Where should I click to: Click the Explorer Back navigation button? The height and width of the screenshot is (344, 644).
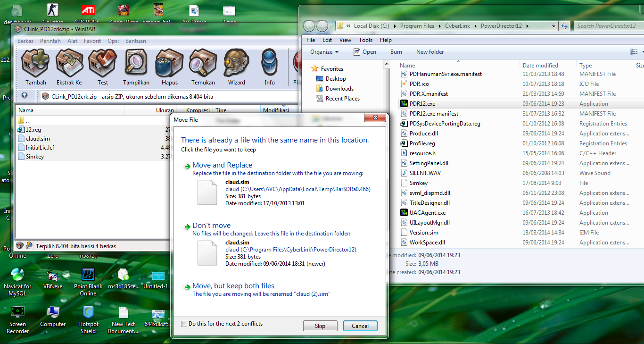pos(309,26)
